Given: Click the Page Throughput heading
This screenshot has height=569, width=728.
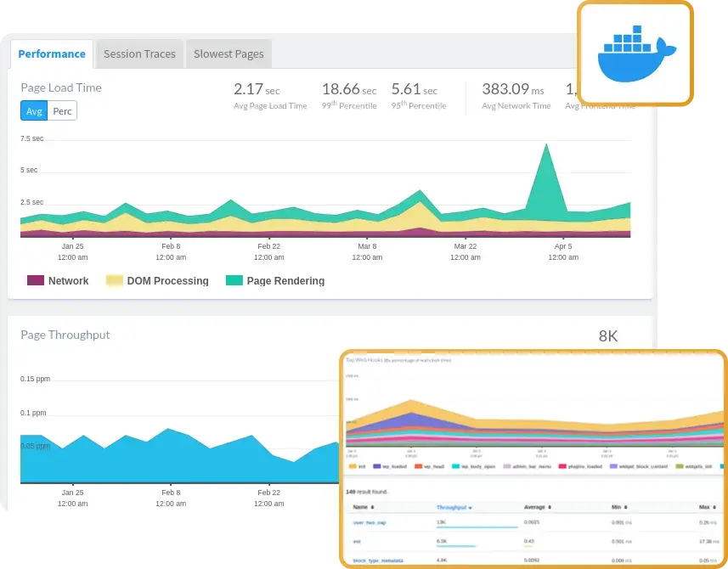Looking at the screenshot, I should click(65, 335).
